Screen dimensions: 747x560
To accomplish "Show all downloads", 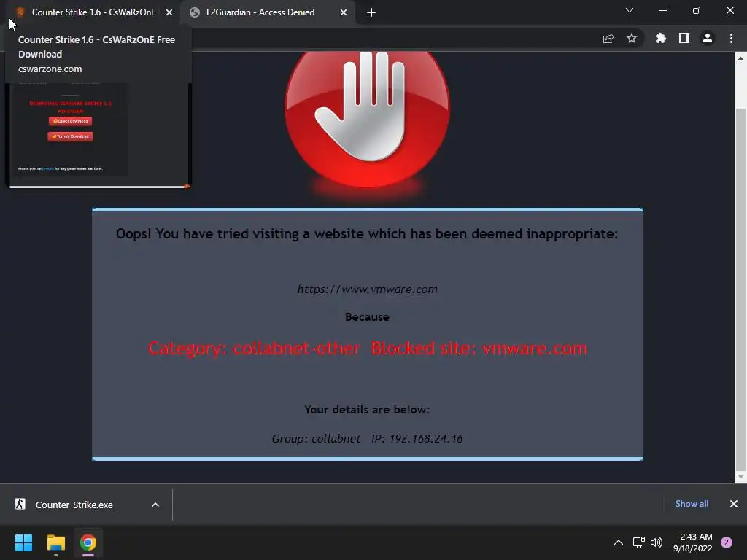I will (692, 504).
